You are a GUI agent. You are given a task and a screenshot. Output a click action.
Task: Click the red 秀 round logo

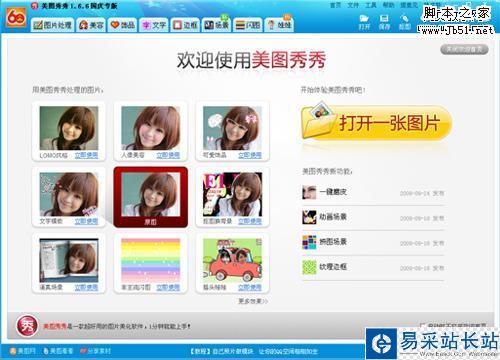27,326
